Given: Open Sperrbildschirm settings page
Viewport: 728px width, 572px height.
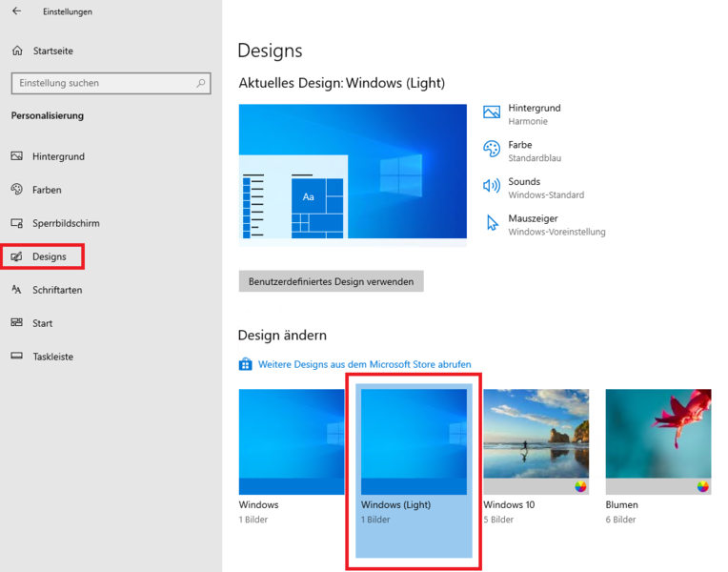Looking at the screenshot, I should point(65,223).
